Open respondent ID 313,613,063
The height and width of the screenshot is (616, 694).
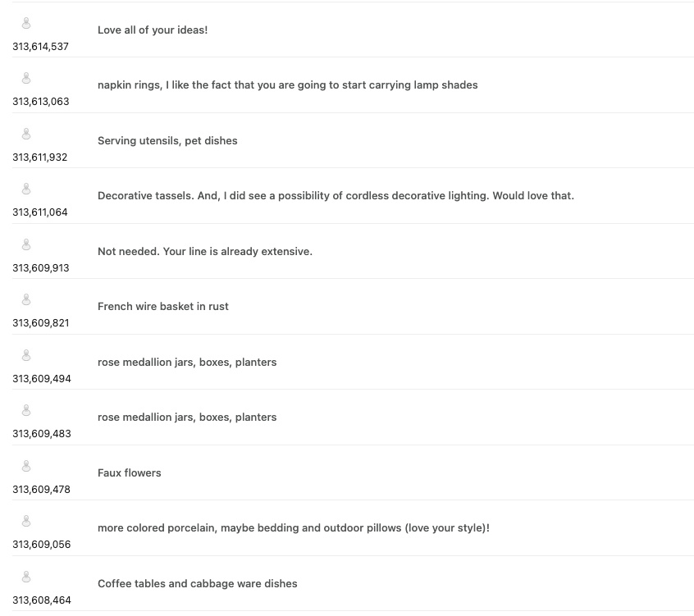click(x=41, y=102)
